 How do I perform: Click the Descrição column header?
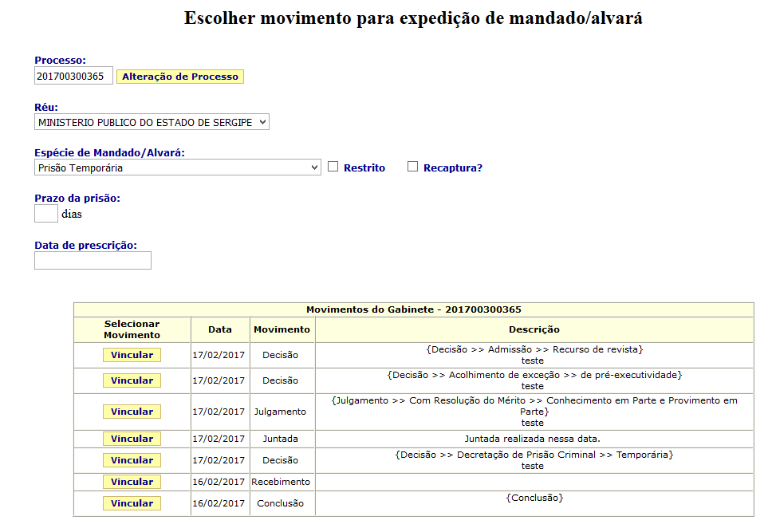coord(534,329)
